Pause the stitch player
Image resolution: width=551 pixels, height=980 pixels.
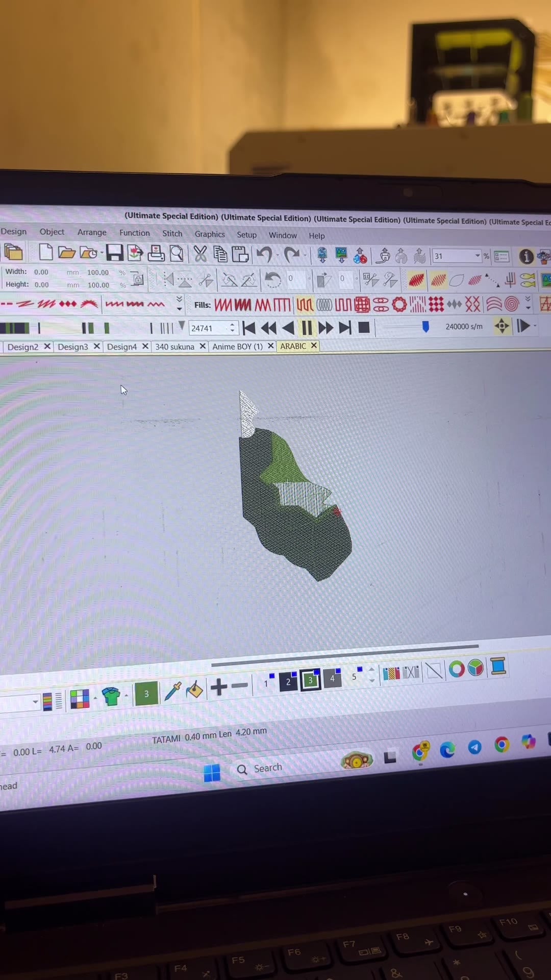point(307,328)
